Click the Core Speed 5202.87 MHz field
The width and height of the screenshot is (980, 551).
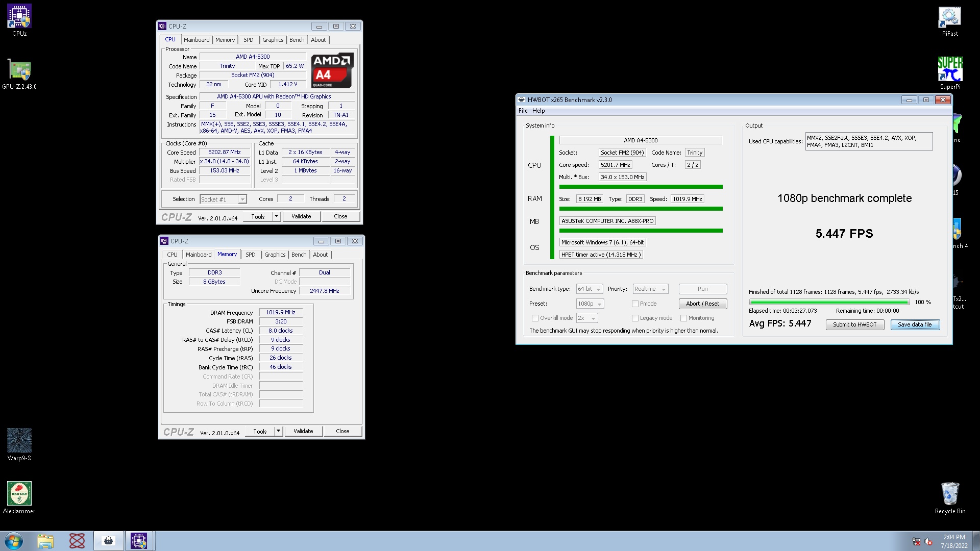coord(225,152)
